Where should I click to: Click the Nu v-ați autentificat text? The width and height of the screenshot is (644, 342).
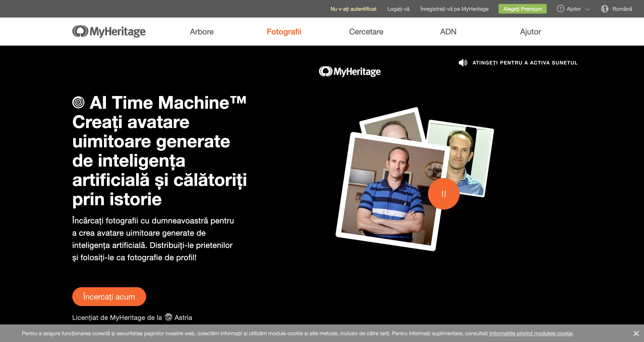coord(353,9)
